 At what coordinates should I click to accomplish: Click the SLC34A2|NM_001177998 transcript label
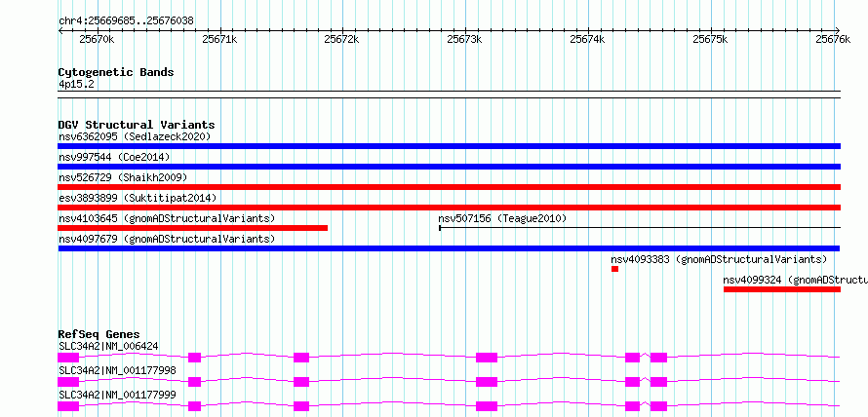tap(117, 370)
